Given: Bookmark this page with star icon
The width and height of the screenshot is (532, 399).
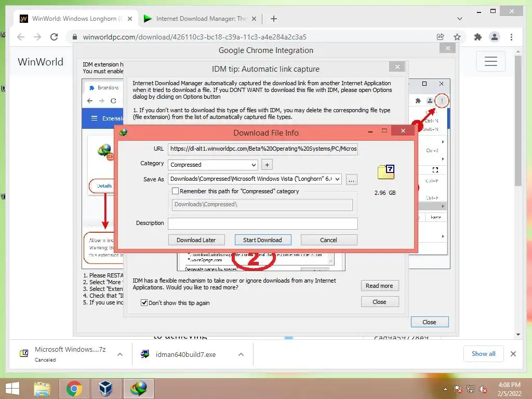Looking at the screenshot, I should [457, 37].
